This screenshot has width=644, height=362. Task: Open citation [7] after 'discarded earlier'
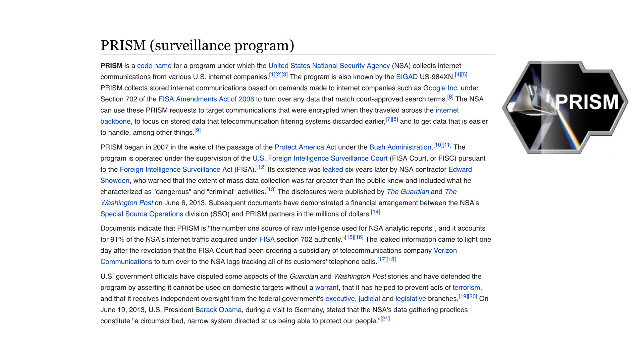[389, 119]
